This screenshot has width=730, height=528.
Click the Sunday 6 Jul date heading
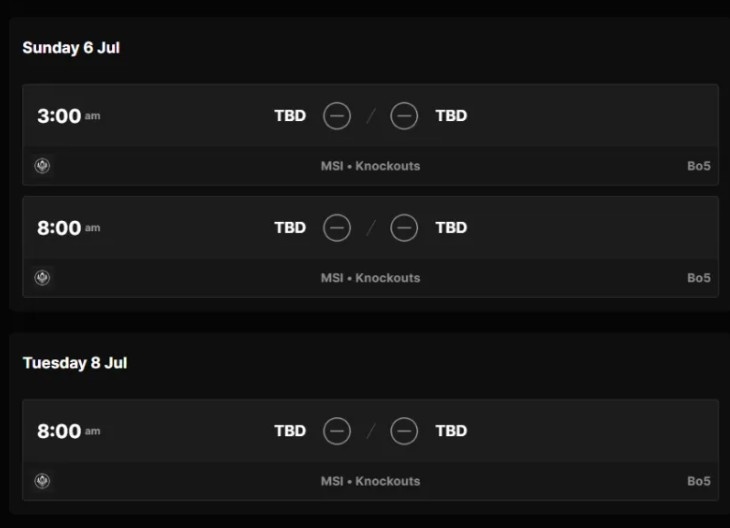[x=71, y=48]
